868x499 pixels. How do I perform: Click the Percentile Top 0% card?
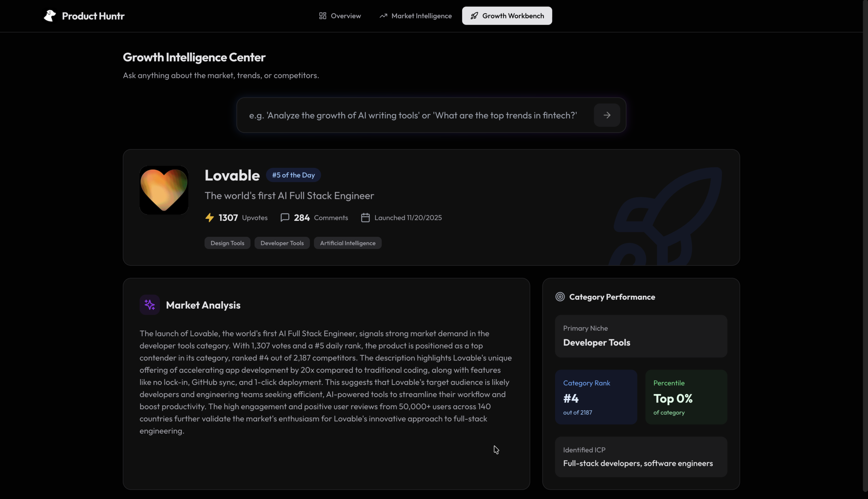pos(686,397)
